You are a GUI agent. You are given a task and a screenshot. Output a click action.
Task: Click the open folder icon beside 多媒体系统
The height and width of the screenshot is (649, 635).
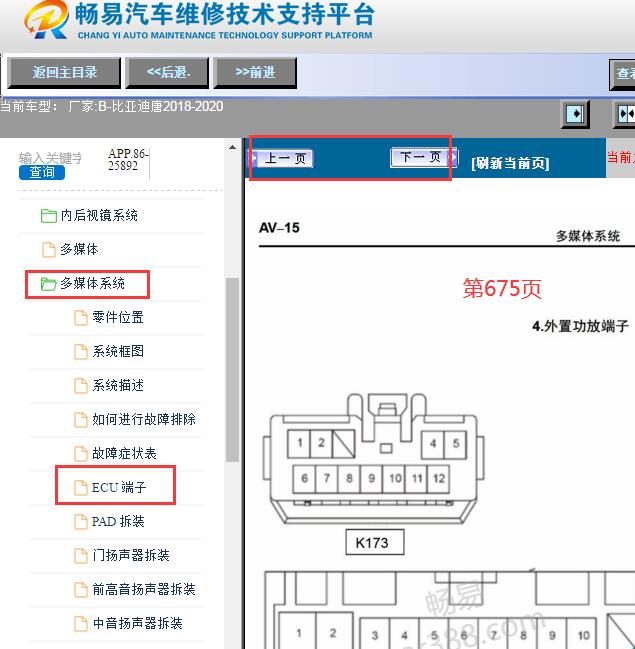48,284
